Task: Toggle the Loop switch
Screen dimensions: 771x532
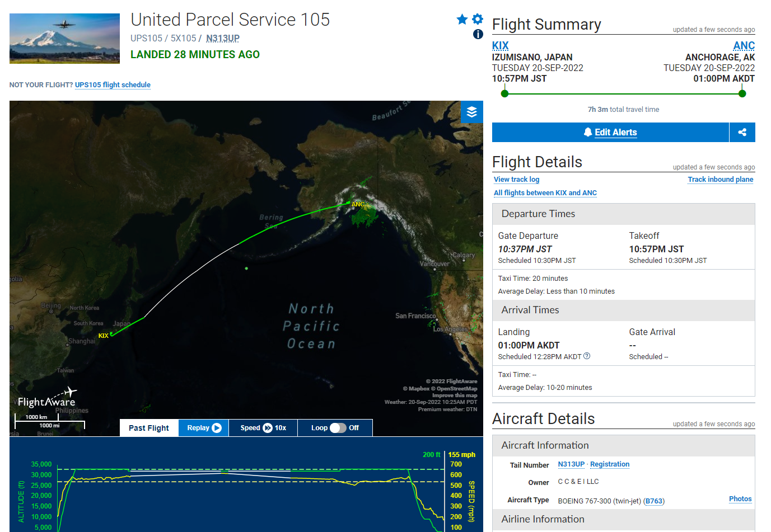Action: (x=338, y=428)
